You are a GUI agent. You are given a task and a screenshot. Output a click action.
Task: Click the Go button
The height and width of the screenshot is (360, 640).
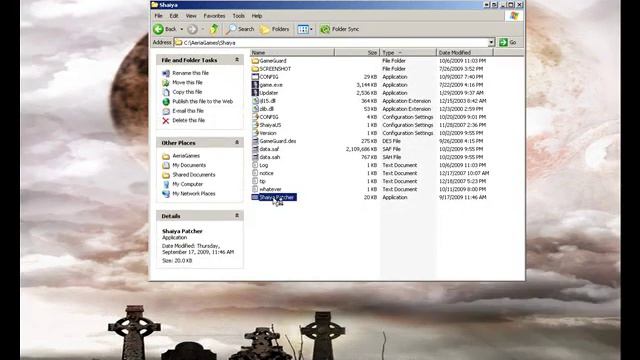click(508, 42)
